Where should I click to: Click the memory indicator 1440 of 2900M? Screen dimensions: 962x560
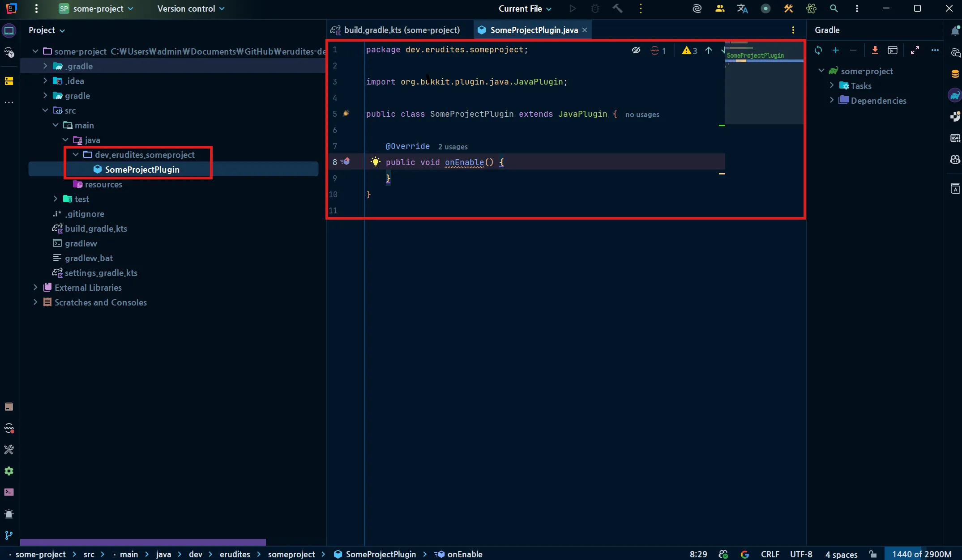coord(921,554)
